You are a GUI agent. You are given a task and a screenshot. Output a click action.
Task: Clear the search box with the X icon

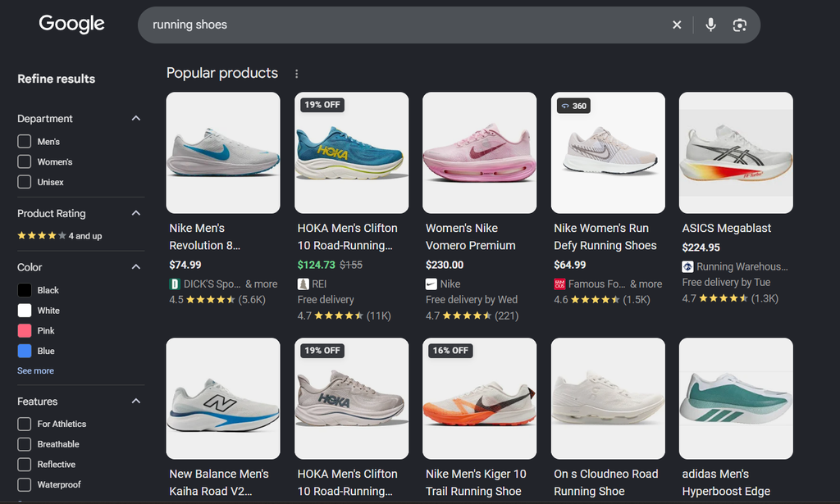coord(677,25)
